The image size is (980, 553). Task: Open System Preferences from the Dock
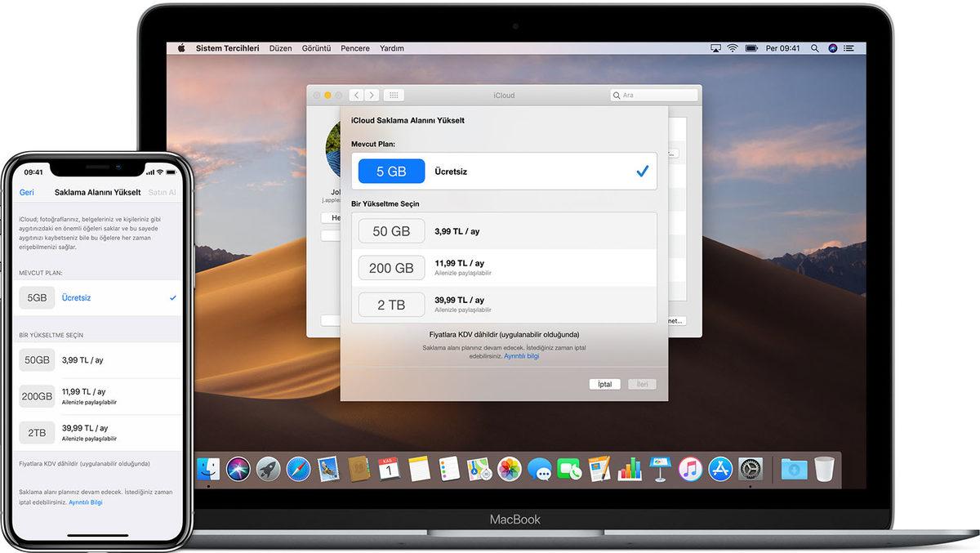[751, 470]
